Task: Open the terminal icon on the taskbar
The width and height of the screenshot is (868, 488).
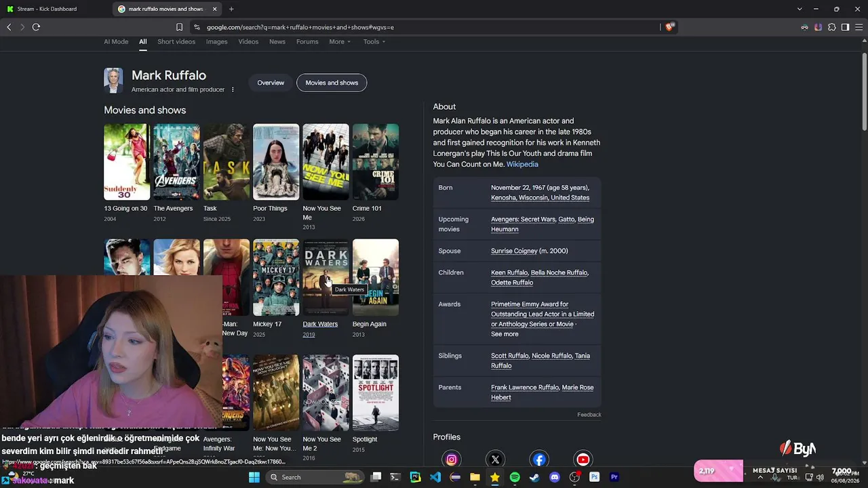Action: pos(395,477)
